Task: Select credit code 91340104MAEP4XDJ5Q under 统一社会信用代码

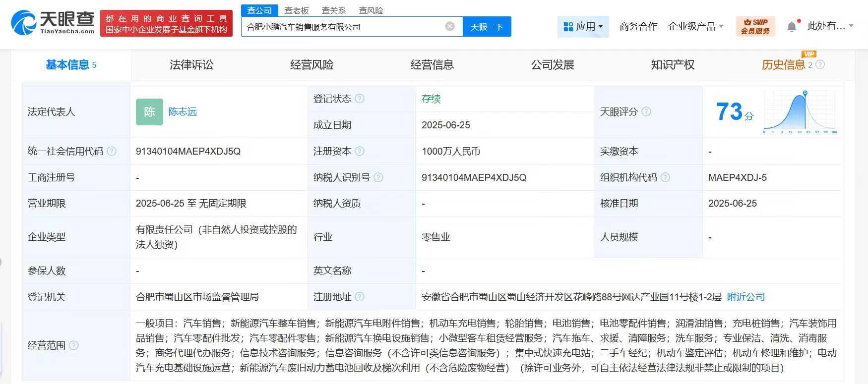Action: point(188,151)
